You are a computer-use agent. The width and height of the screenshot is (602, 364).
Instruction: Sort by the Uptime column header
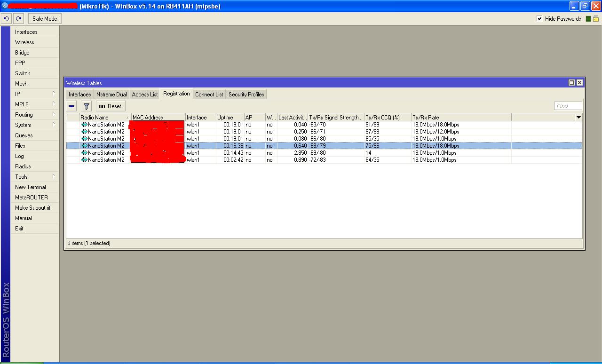click(x=230, y=118)
